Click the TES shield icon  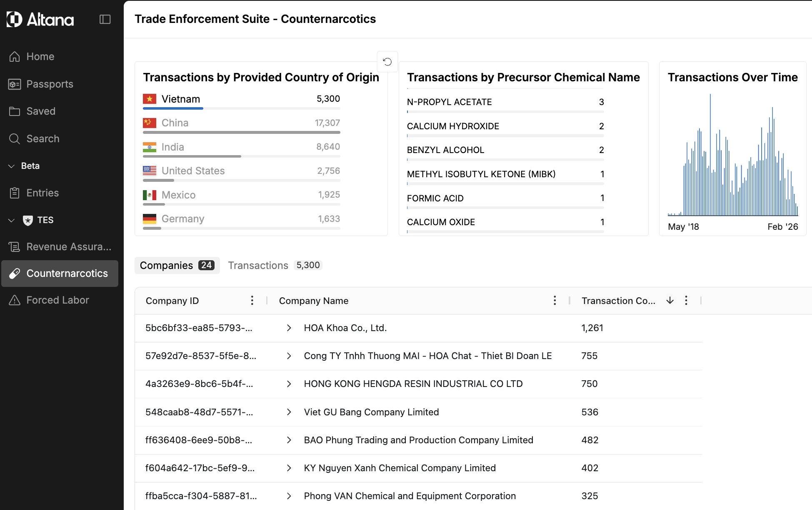pos(28,220)
